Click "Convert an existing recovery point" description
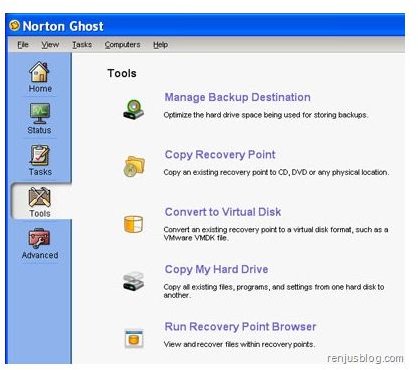Viewport: 418px width, 370px height. coord(276,234)
